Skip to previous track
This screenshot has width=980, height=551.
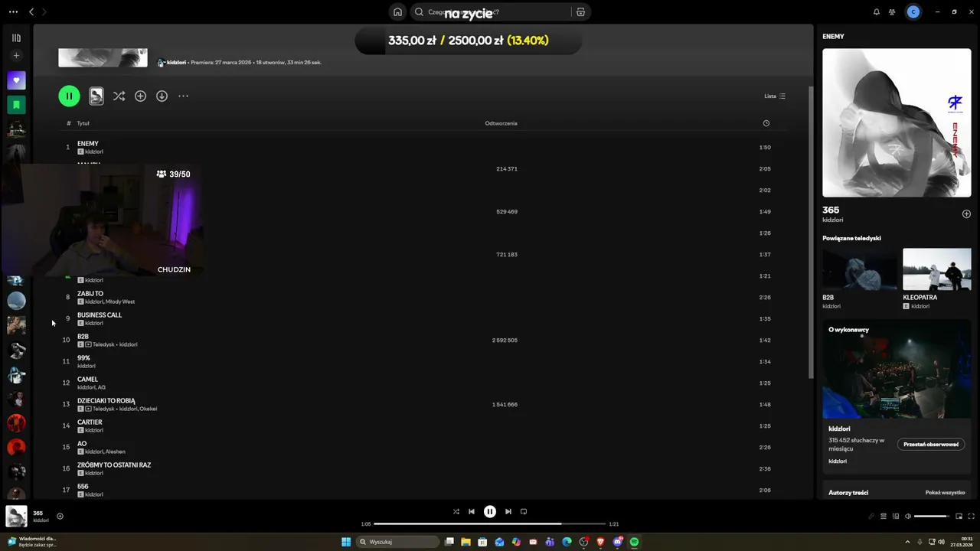472,512
